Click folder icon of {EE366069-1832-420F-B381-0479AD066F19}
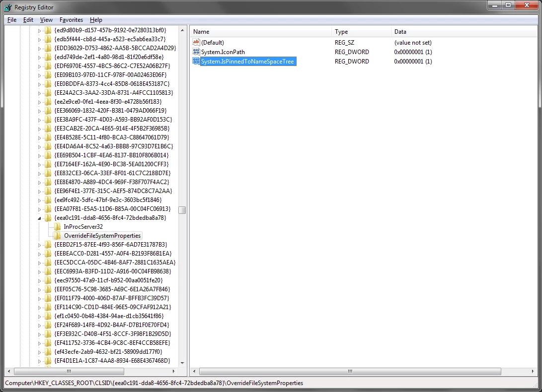542x392 pixels. (x=48, y=111)
